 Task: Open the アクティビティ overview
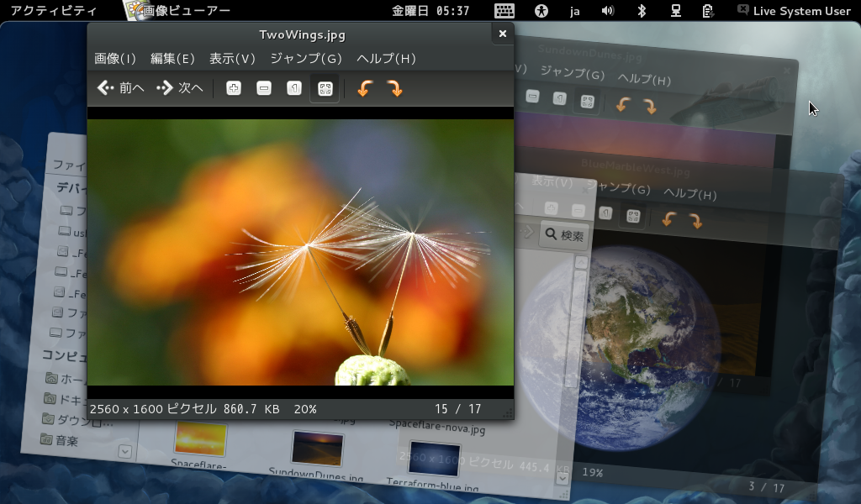53,10
